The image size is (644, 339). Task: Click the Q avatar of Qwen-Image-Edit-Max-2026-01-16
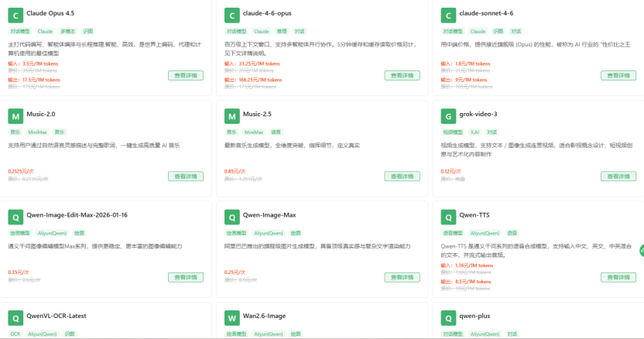pos(15,217)
